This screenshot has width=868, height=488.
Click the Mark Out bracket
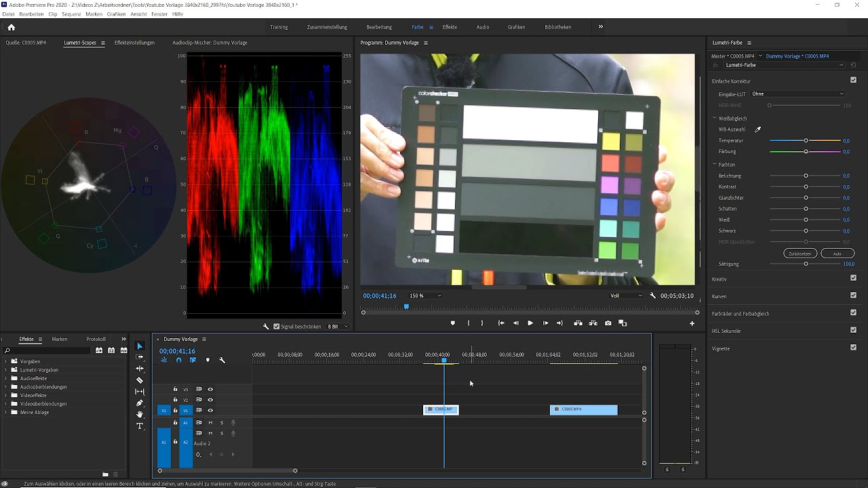(482, 323)
